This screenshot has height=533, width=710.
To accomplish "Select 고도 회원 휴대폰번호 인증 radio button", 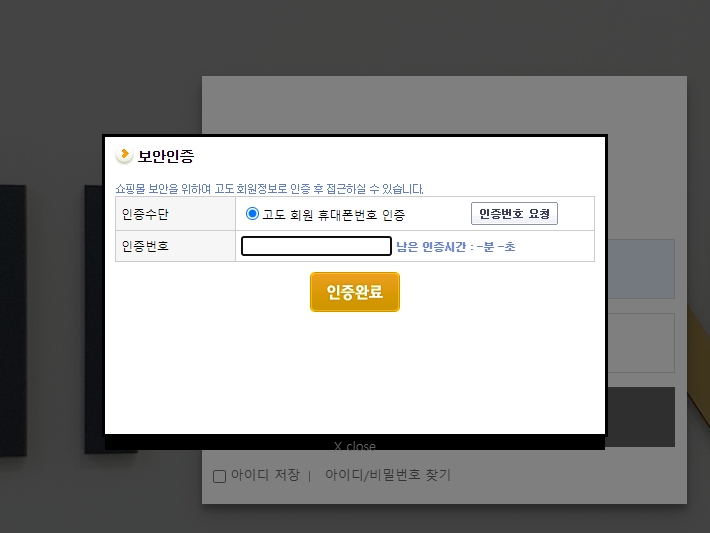I will [252, 214].
